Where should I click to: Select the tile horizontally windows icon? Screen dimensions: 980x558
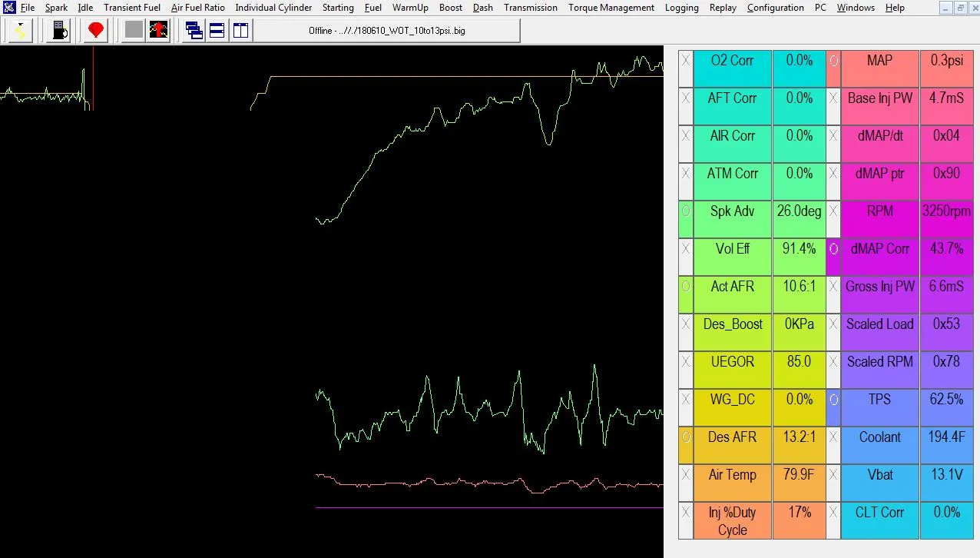pos(217,31)
